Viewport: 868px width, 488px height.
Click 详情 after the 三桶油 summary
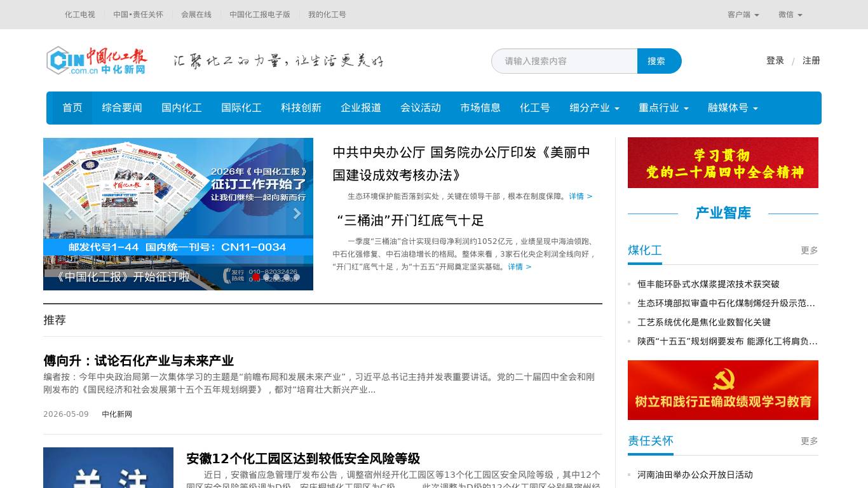520,267
